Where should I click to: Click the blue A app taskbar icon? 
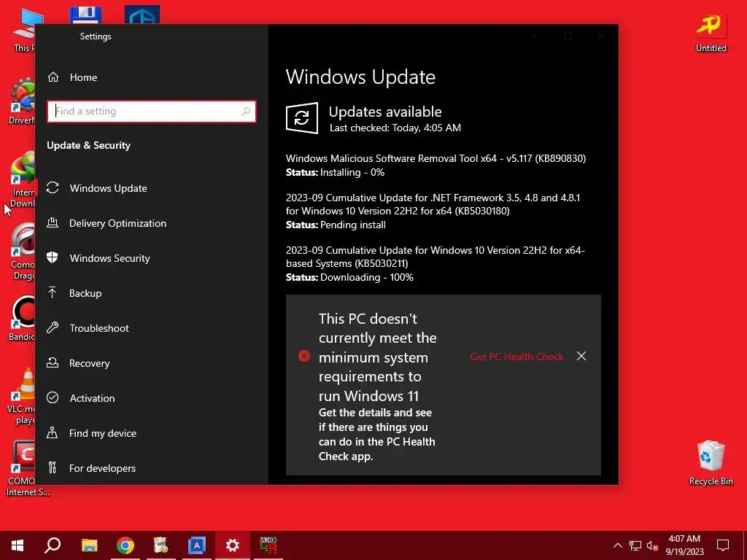tap(197, 545)
